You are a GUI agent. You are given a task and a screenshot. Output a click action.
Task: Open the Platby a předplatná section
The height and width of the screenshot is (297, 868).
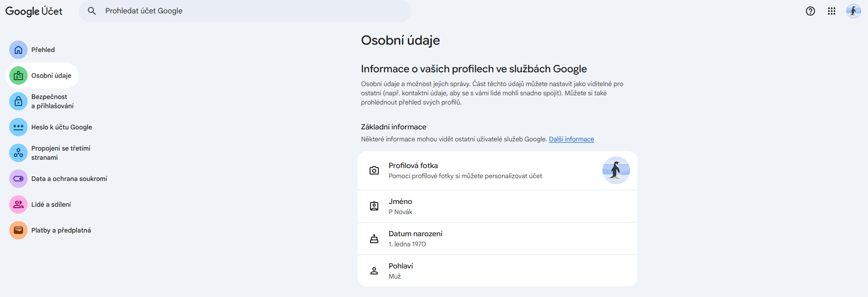click(x=61, y=230)
